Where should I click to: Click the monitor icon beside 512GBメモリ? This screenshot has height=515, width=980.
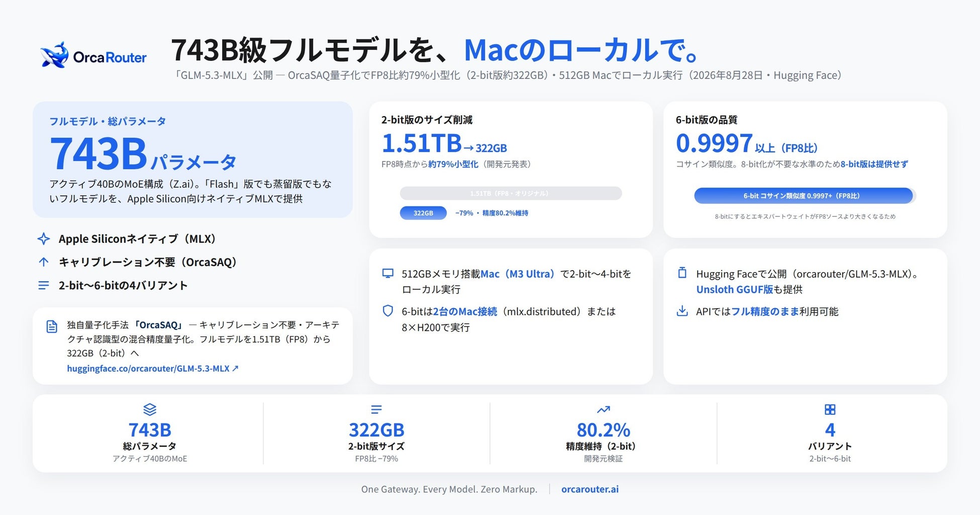(x=387, y=274)
